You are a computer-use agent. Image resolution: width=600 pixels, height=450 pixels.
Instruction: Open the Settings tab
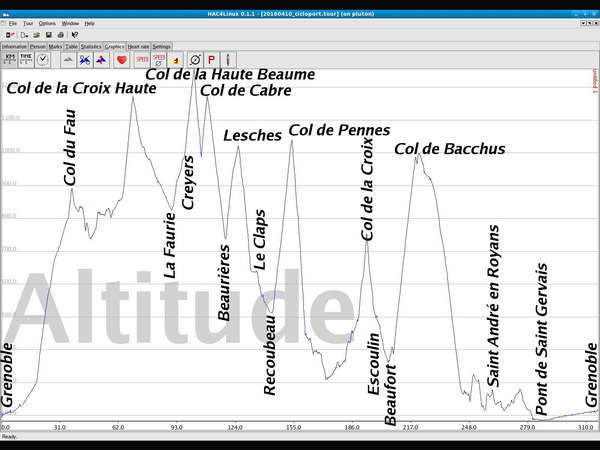point(162,46)
